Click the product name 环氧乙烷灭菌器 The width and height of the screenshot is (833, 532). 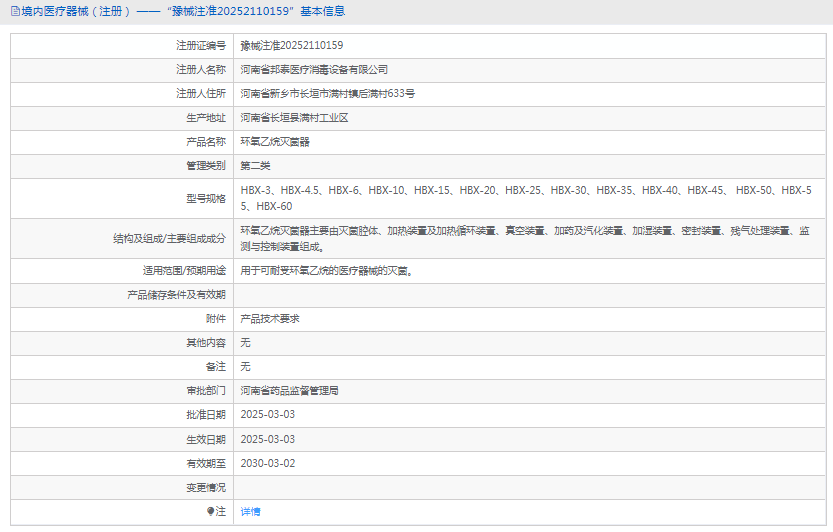[275, 142]
